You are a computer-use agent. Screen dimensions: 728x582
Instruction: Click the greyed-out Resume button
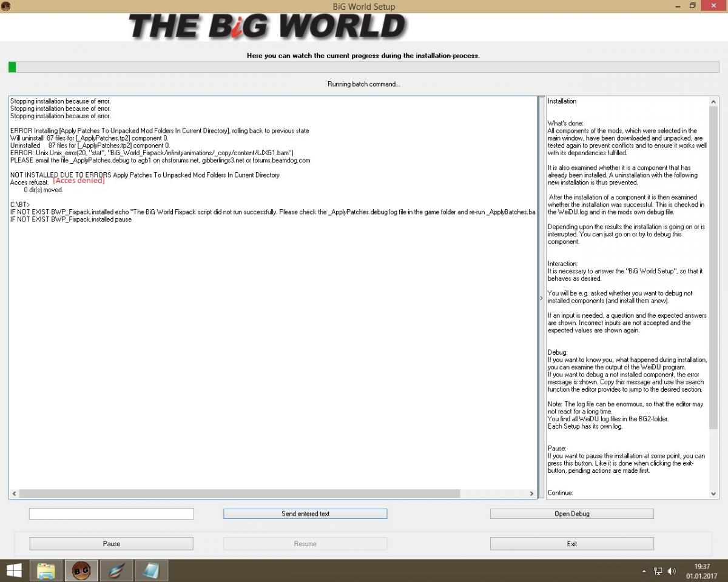[x=305, y=544]
